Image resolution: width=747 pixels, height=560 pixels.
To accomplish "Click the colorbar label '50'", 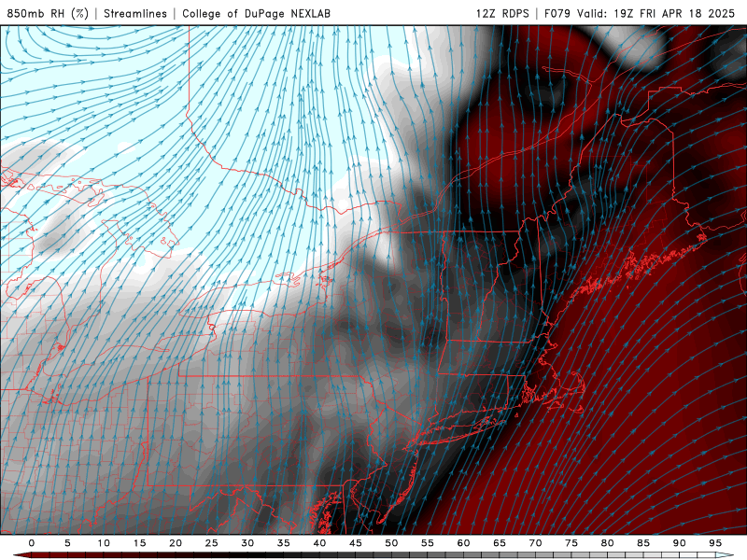I will pos(391,543).
